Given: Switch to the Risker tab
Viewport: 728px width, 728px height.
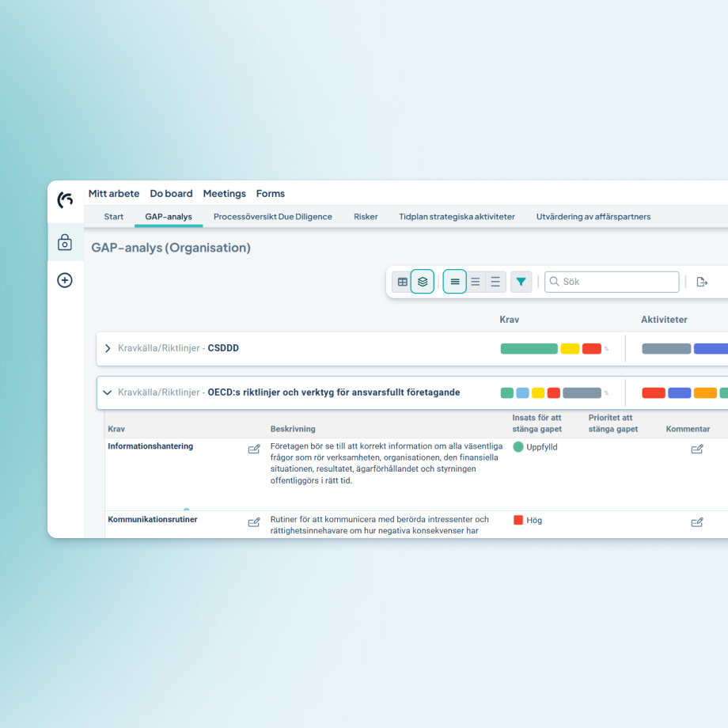Looking at the screenshot, I should click(x=366, y=216).
